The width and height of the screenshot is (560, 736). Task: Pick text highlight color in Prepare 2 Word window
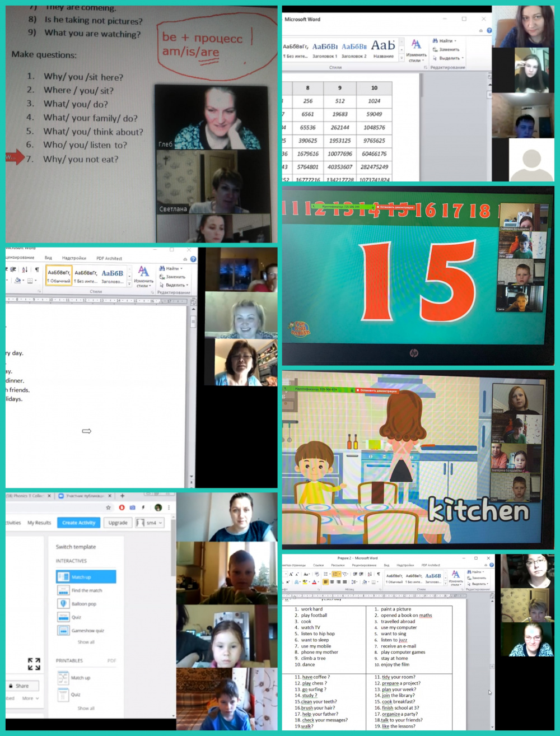[305, 582]
